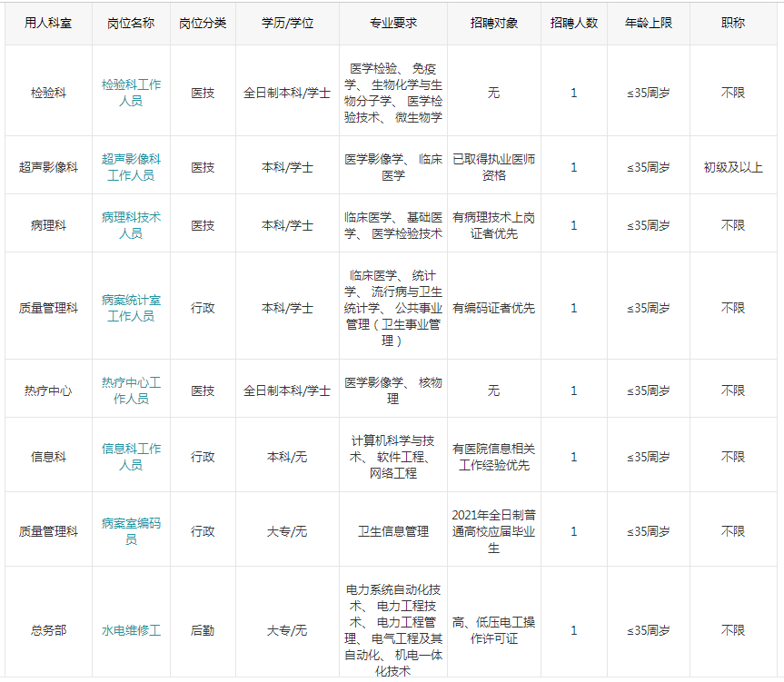The width and height of the screenshot is (784, 682).
Task: Click the 岗位分类 column header
Action: pyautogui.click(x=203, y=23)
